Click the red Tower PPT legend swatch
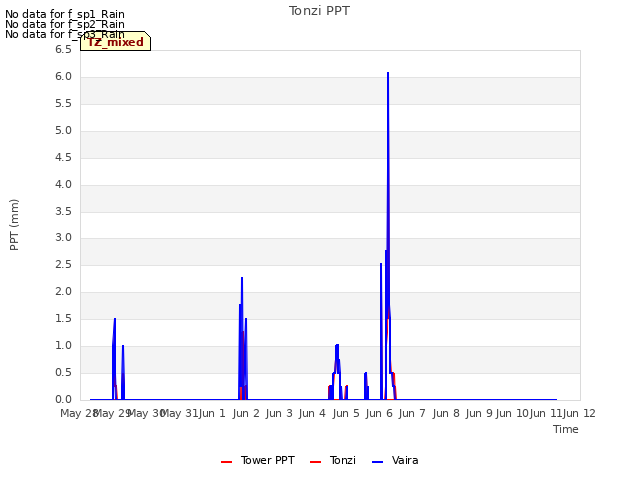640x480 pixels. [227, 462]
